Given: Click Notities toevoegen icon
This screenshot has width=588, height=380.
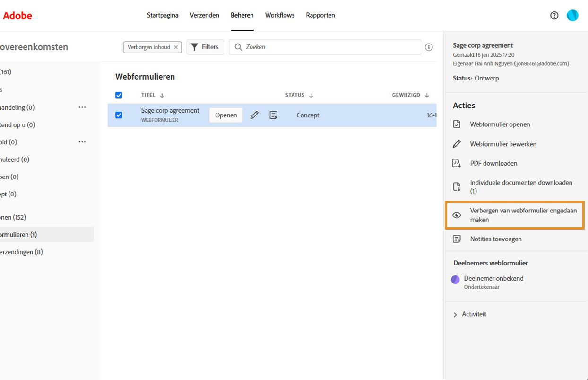Looking at the screenshot, I should click(457, 239).
